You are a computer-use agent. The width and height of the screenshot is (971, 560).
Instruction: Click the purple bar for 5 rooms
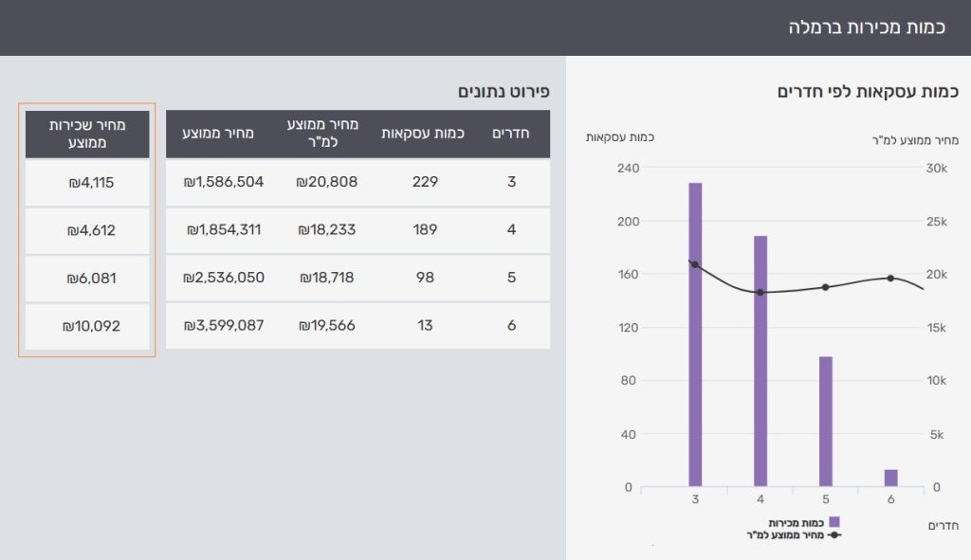pos(825,422)
